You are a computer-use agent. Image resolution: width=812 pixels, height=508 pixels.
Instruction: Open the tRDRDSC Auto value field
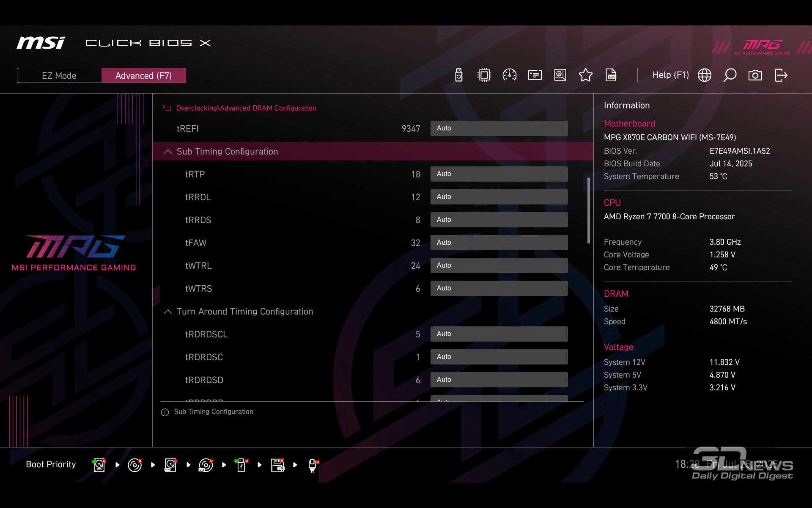point(499,357)
